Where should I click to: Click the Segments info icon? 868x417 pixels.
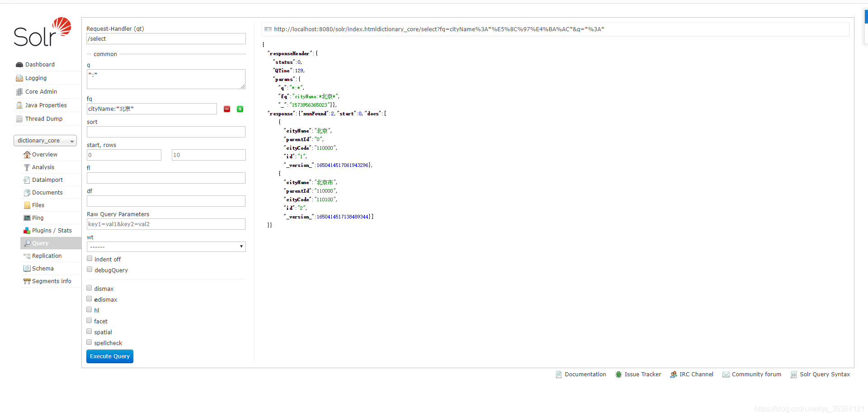(x=27, y=281)
